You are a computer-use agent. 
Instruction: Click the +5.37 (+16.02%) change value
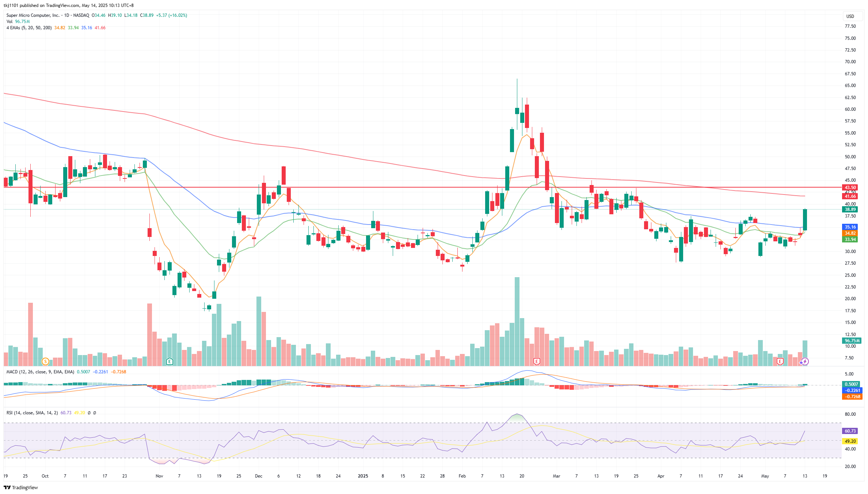pos(172,15)
